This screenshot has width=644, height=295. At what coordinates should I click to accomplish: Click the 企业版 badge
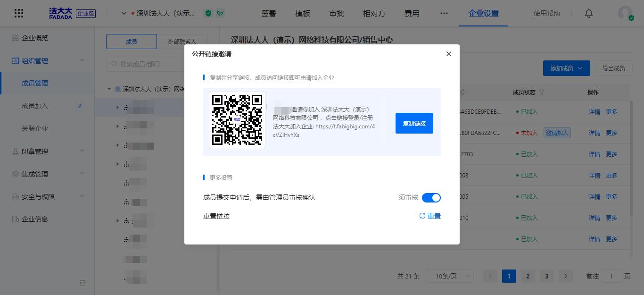[86, 14]
